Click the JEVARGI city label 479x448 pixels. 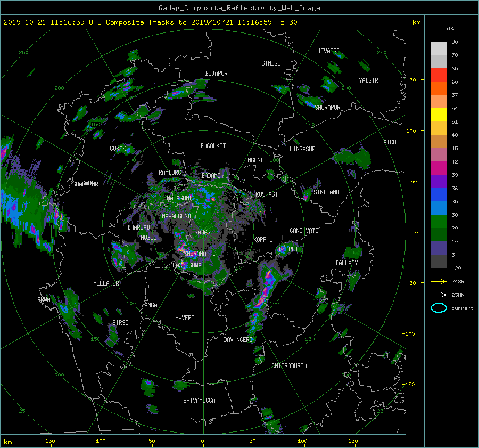pyautogui.click(x=328, y=51)
